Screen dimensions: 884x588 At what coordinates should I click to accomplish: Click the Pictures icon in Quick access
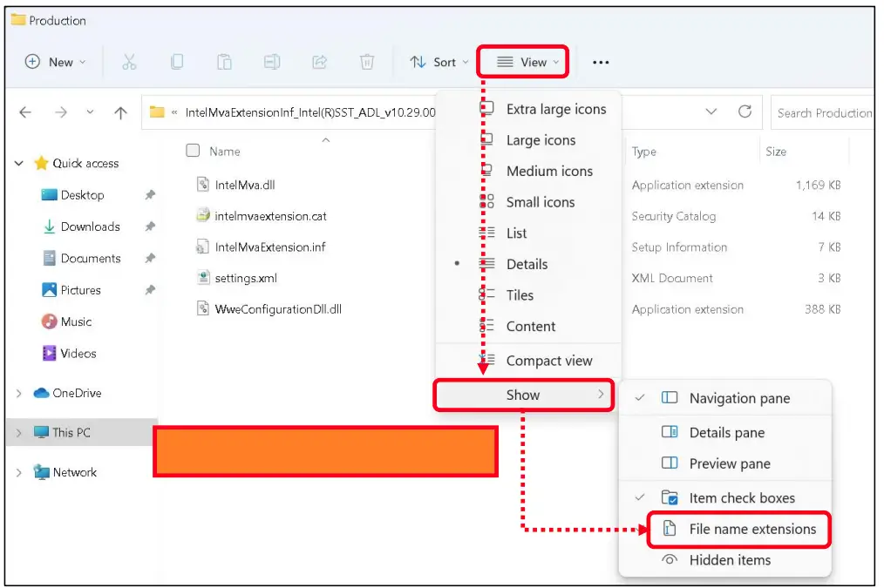tap(50, 289)
